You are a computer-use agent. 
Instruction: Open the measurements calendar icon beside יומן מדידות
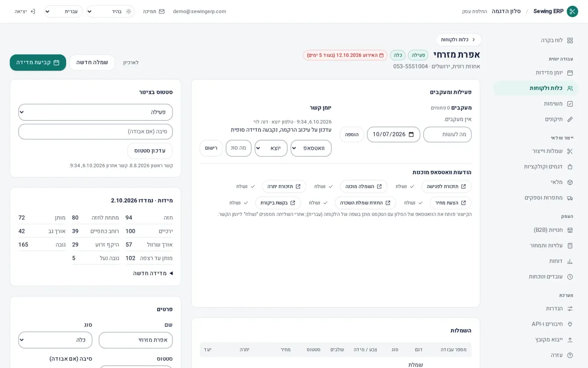pyautogui.click(x=570, y=73)
